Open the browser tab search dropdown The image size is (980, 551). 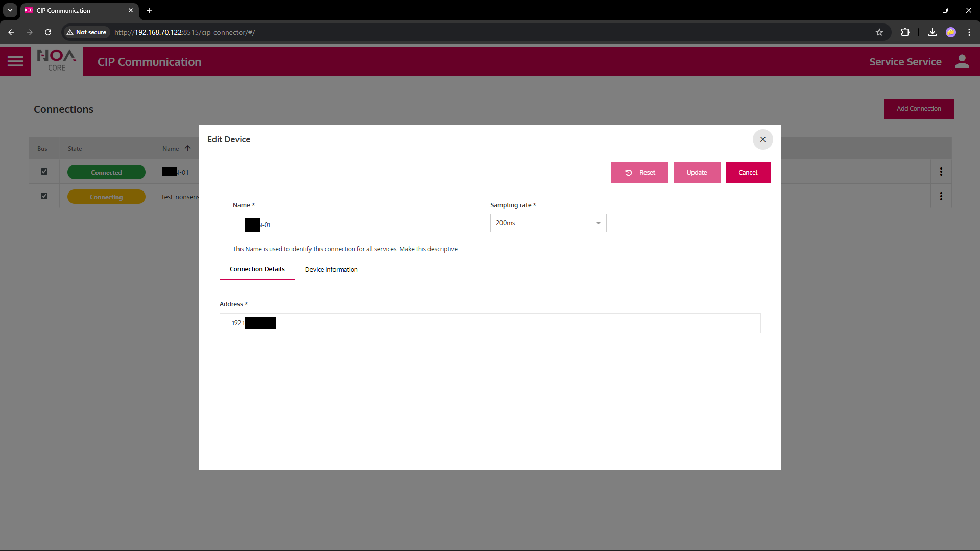[x=10, y=10]
